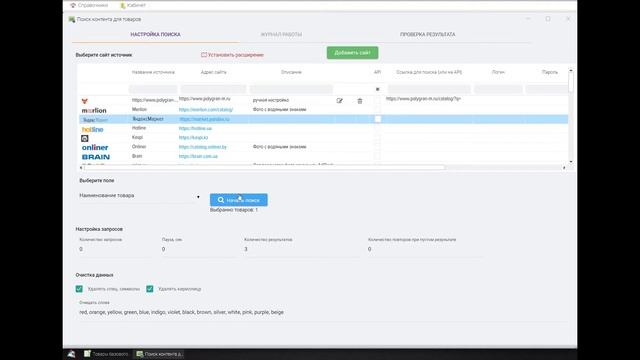The height and width of the screenshot is (360, 640).
Task: Select the Kaspi logo icon
Action: coord(84,138)
